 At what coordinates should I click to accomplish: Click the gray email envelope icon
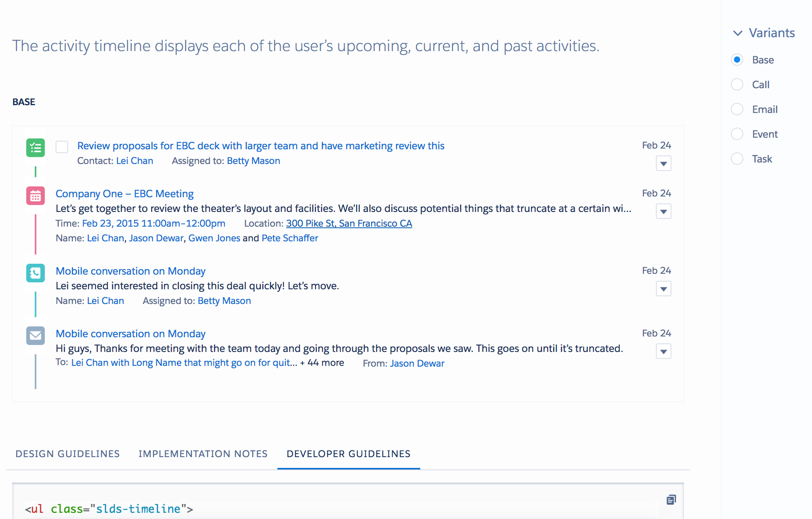click(35, 336)
